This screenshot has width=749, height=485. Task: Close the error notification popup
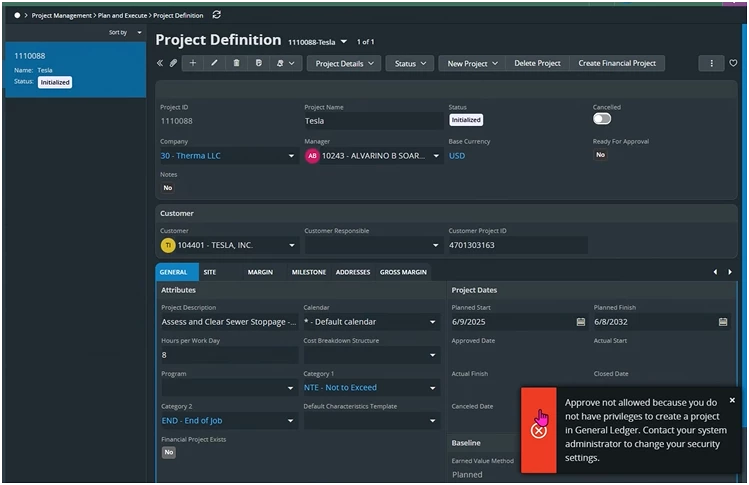point(732,400)
